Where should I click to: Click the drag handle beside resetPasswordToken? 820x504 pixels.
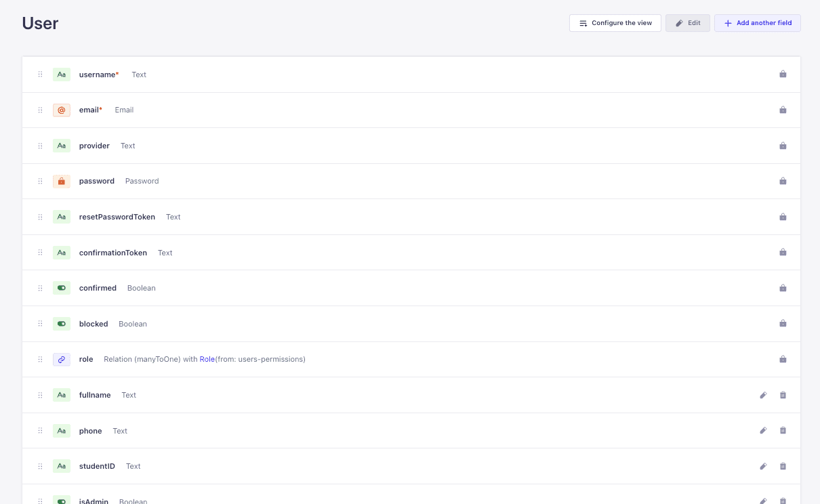click(x=40, y=217)
